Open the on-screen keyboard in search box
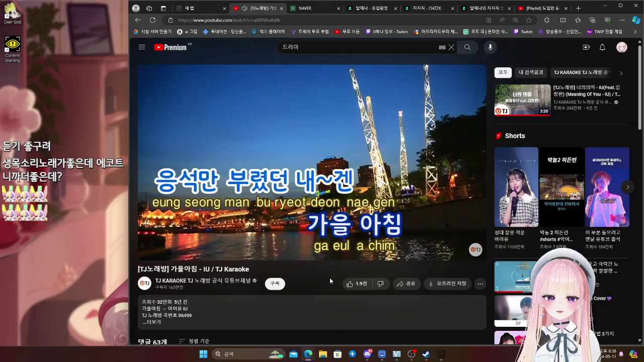 coord(442,47)
